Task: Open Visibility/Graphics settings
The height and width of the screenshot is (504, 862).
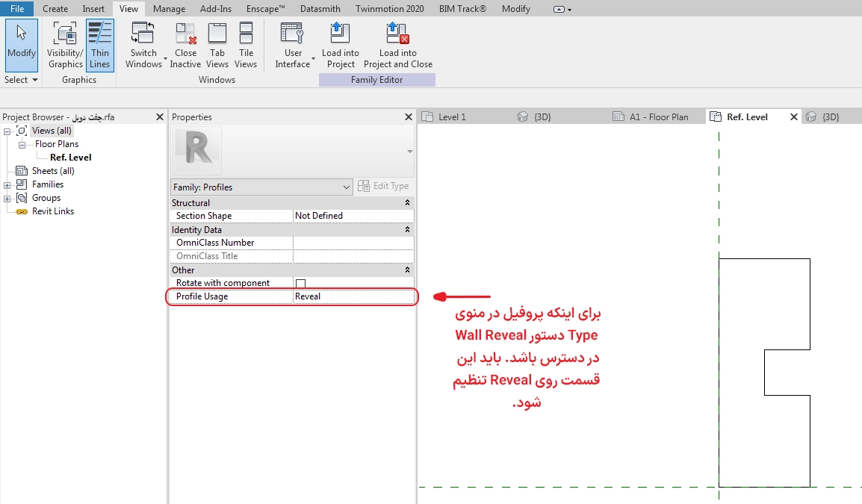Action: (x=65, y=45)
